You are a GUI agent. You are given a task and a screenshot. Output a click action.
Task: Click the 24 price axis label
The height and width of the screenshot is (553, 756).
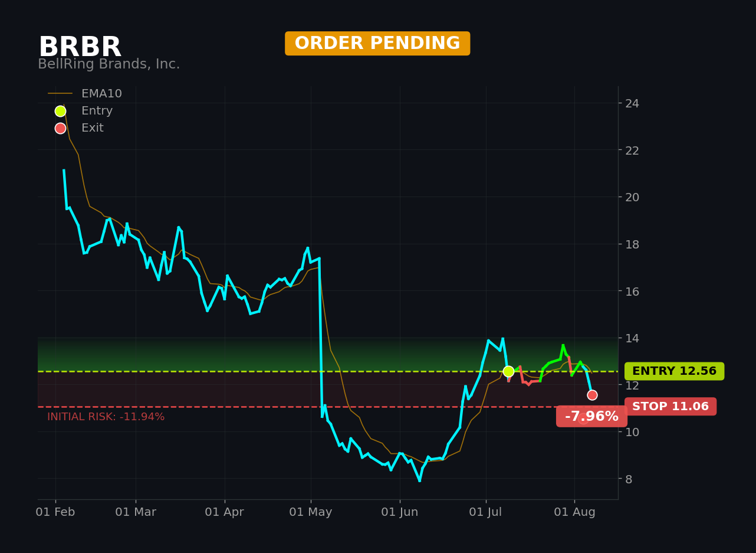pos(632,103)
